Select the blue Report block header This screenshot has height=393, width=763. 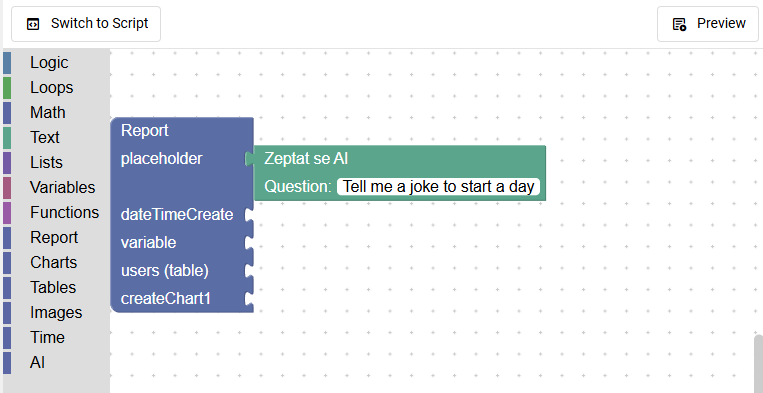tap(145, 130)
